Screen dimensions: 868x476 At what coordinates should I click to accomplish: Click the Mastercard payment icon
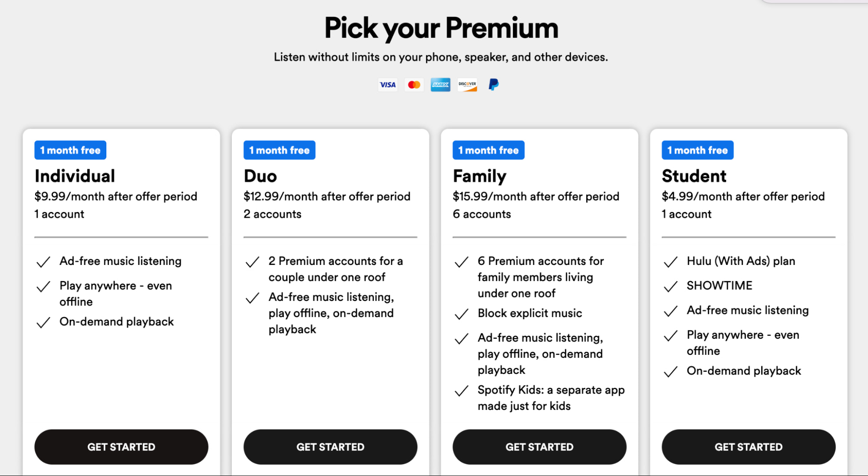[414, 85]
